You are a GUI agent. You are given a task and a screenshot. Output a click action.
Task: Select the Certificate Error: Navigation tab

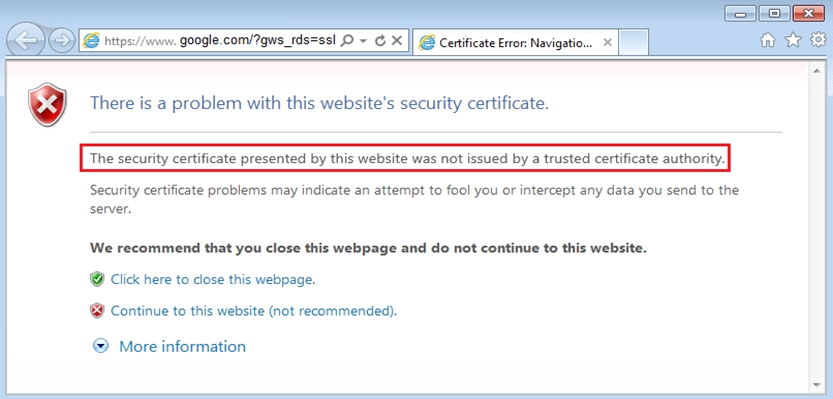515,43
